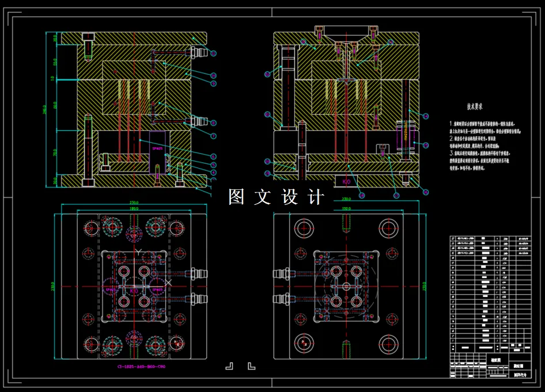The width and height of the screenshot is (545, 392).
Task: Select the 180.0 width dimension
Action: (134, 208)
